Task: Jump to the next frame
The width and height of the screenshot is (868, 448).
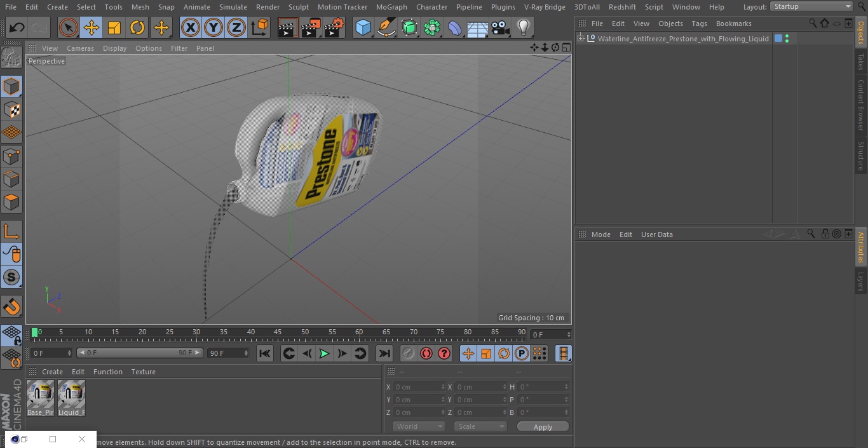Action: [342, 353]
